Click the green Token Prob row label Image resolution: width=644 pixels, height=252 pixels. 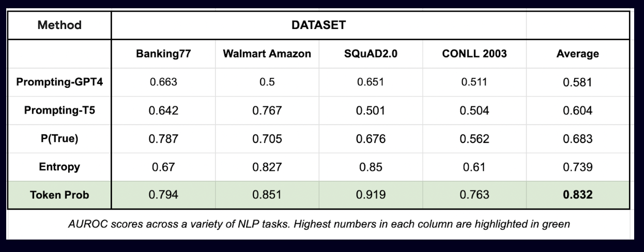tap(59, 196)
